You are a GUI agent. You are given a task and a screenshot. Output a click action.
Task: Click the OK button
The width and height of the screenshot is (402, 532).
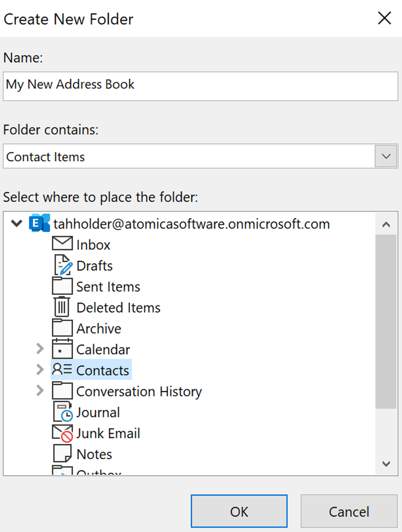click(239, 511)
